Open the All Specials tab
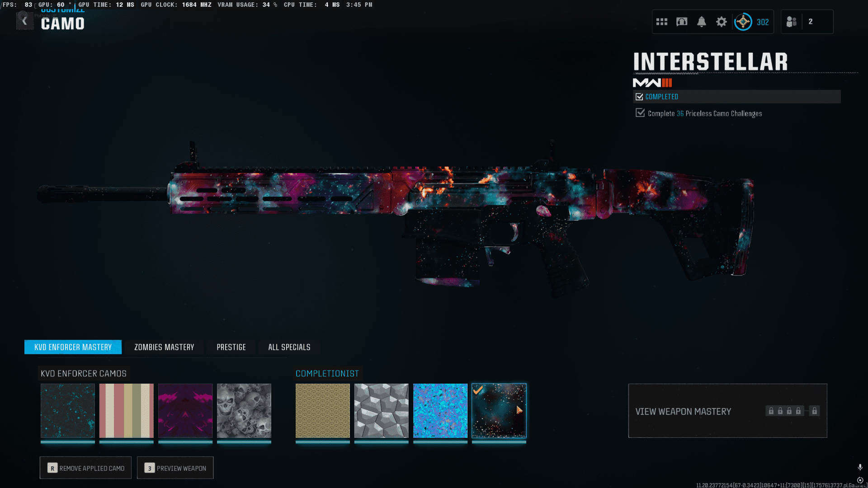 coord(289,347)
